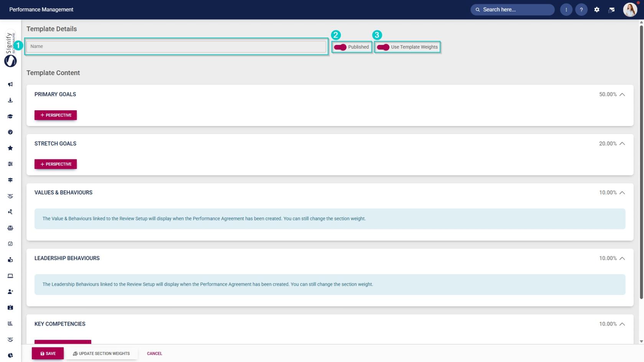Click the Leadership Behaviours info message
The height and width of the screenshot is (362, 644).
[330, 285]
